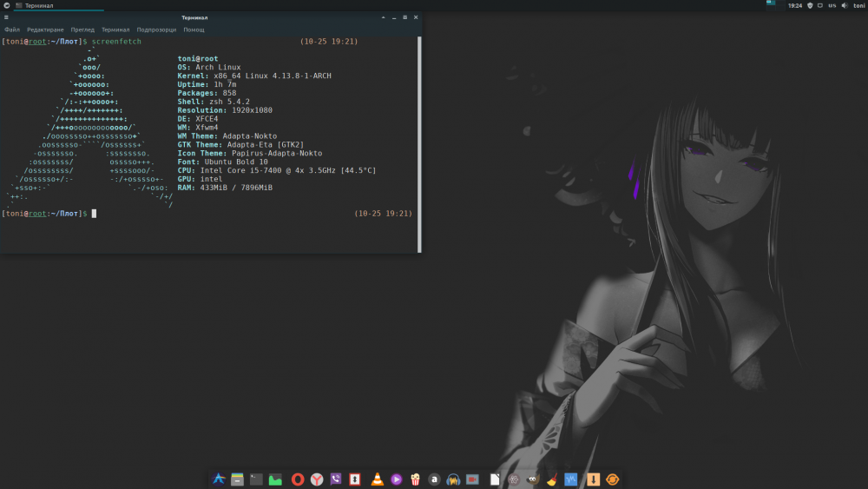Open the broom cleaner icon in the dock
Screen dimensions: 868x489
552,479
